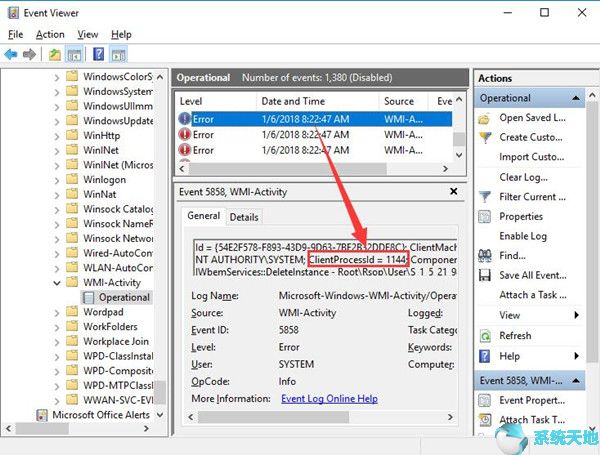600x455 pixels.
Task: Expand the WorkFolders tree node
Action: (57, 327)
